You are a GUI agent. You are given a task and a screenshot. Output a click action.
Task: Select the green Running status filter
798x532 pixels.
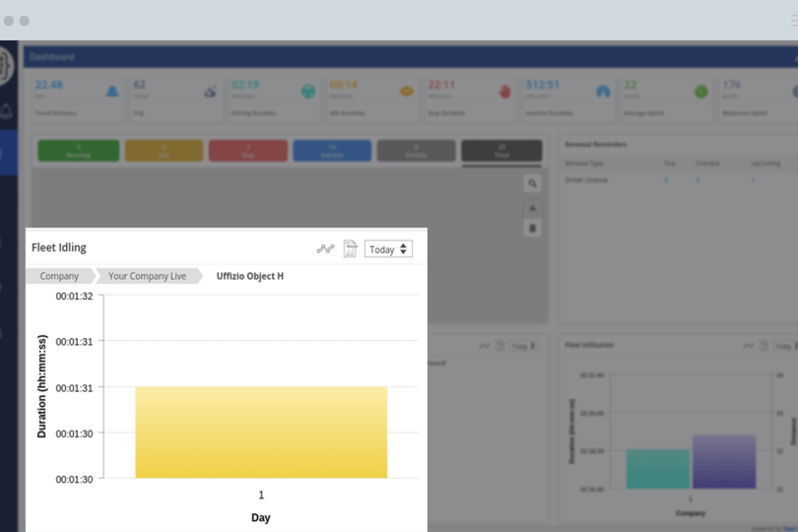coord(79,151)
